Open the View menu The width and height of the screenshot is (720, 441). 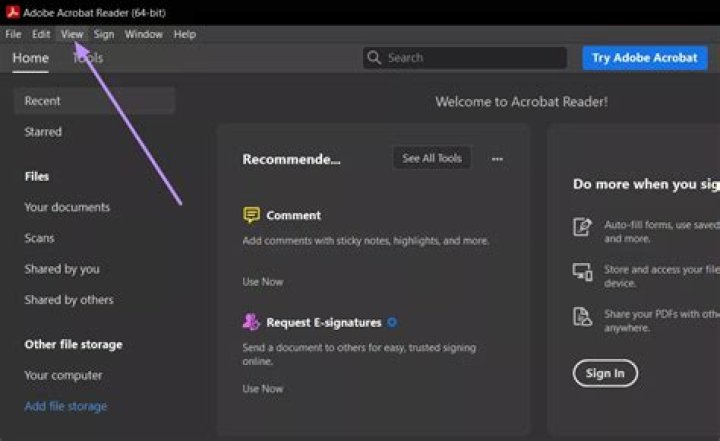72,34
